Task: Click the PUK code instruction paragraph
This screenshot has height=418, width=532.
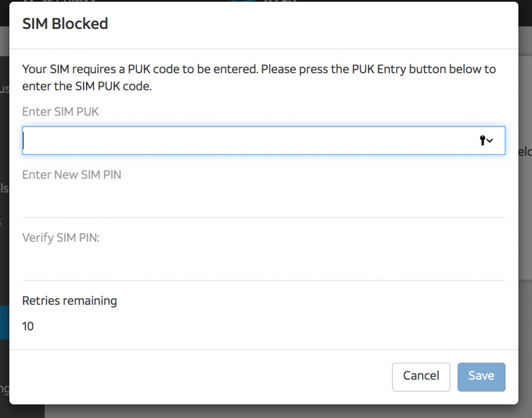Action: 258,78
